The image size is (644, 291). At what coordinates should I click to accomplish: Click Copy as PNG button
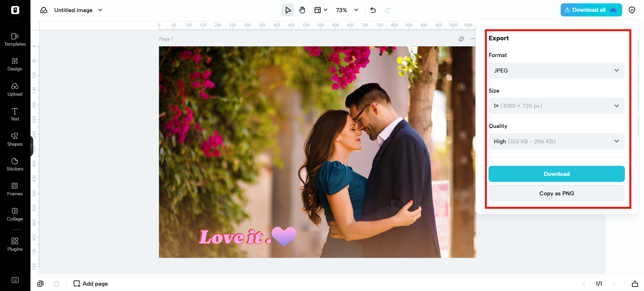click(x=556, y=193)
